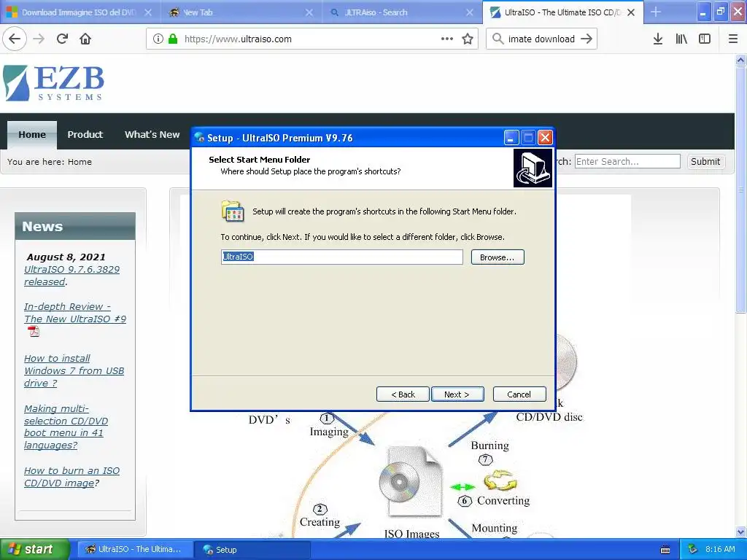Viewport: 747px width, 560px height.
Task: Minimize the Setup dialog window
Action: point(511,138)
